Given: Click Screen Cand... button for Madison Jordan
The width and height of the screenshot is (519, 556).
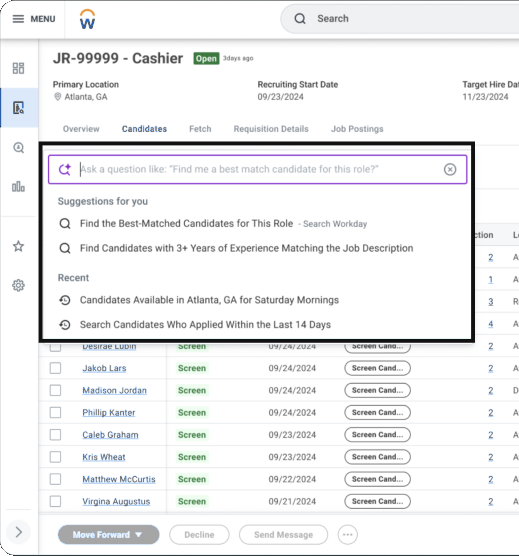Looking at the screenshot, I should [378, 390].
